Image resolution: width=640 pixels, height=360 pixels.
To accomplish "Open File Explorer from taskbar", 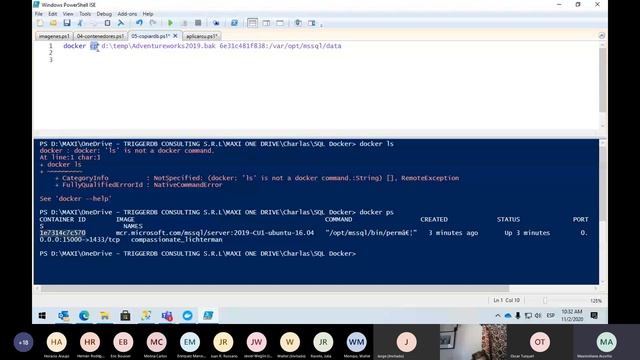I will pos(104,316).
